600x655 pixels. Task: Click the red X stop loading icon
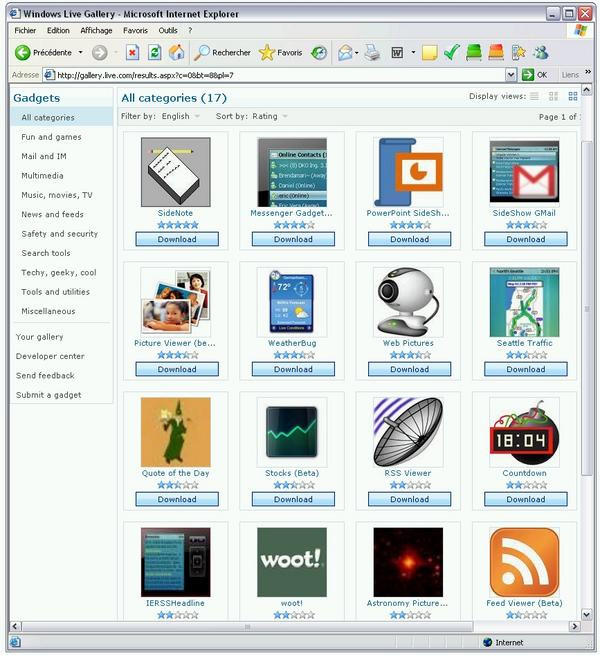point(132,53)
